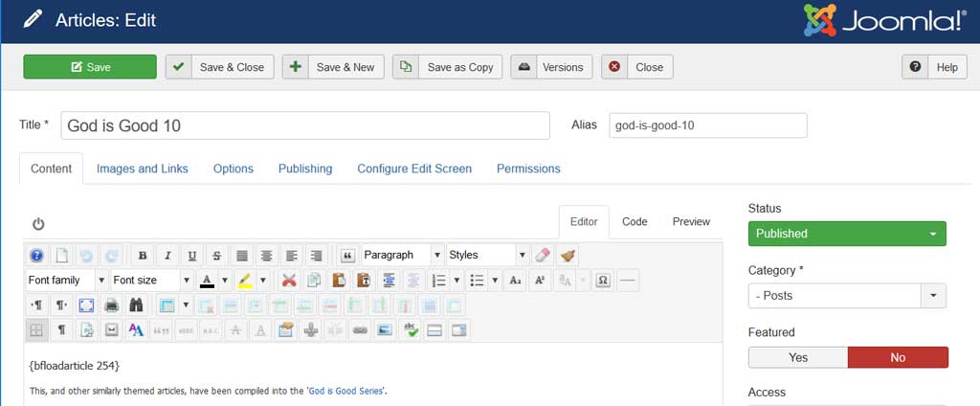The width and height of the screenshot is (980, 406).
Task: Open the Options tab
Action: [x=234, y=169]
